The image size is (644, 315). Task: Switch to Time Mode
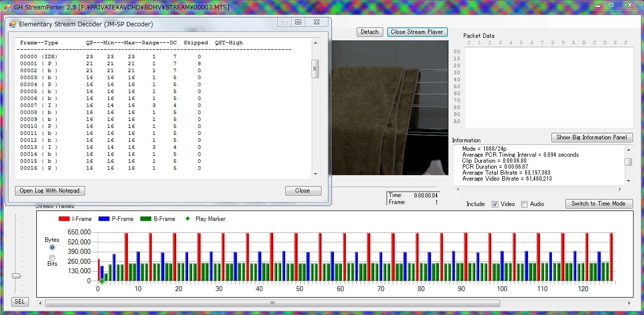click(x=598, y=204)
